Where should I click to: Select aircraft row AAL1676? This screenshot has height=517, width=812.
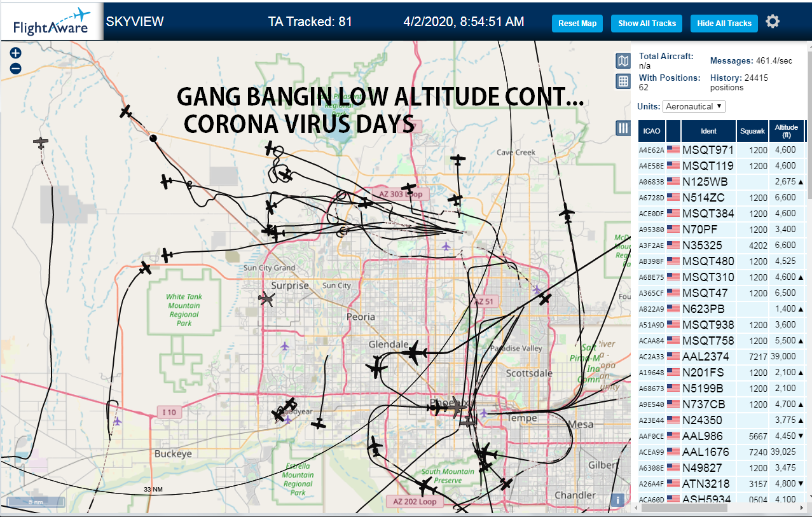(x=722, y=452)
